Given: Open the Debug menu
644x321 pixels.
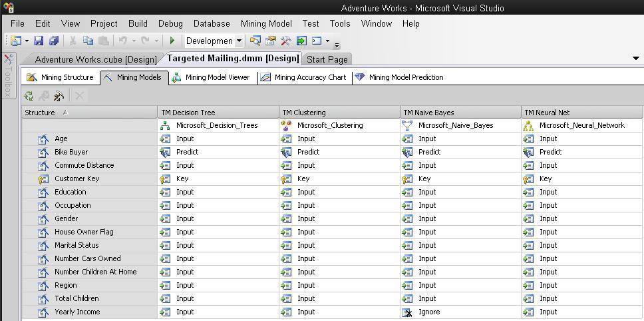Looking at the screenshot, I should click(x=170, y=23).
